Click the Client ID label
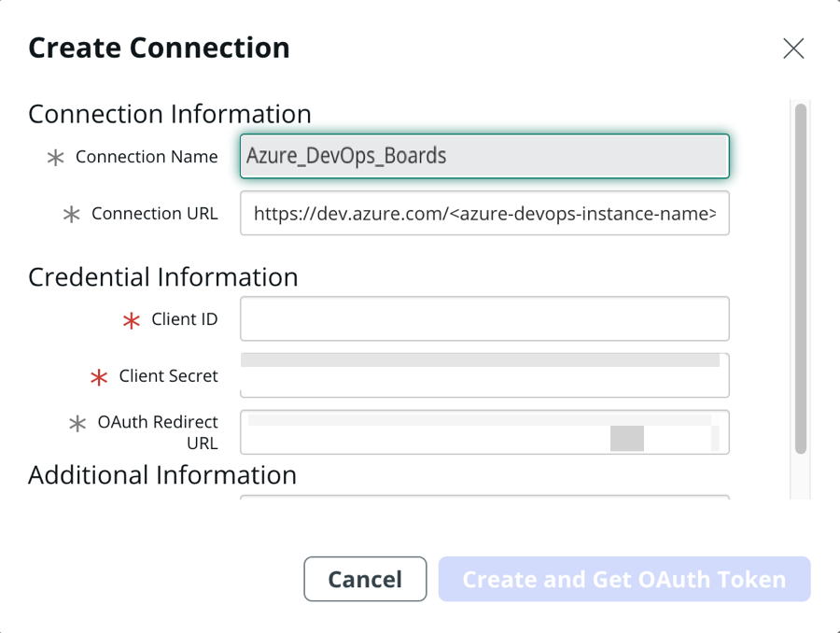 pyautogui.click(x=184, y=319)
